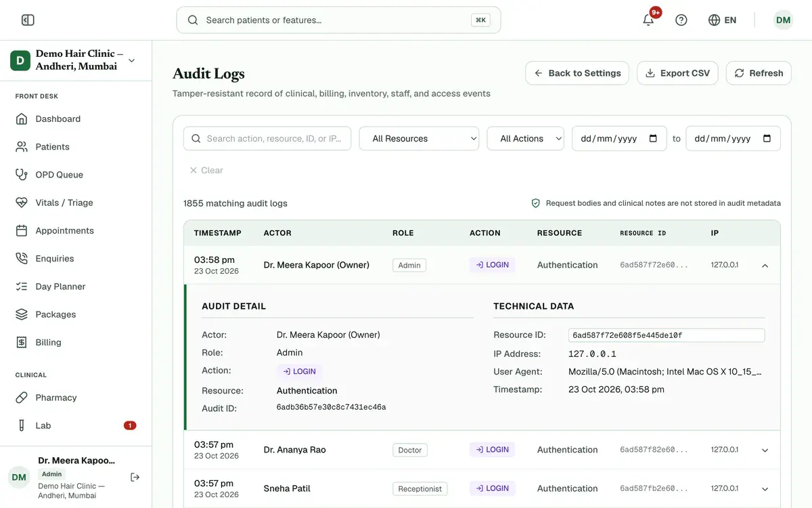Focus the Search action, resource, ID field
Viewport: 812px width, 508px height.
[x=267, y=138]
